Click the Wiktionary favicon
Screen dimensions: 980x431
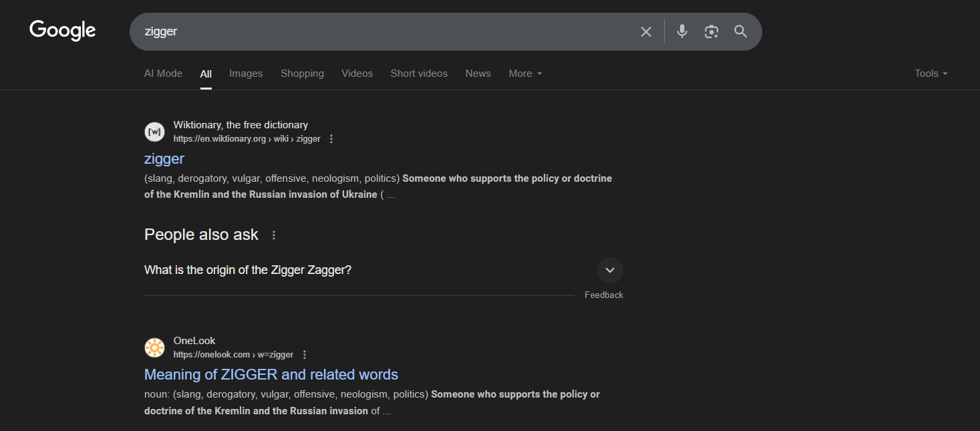point(154,132)
